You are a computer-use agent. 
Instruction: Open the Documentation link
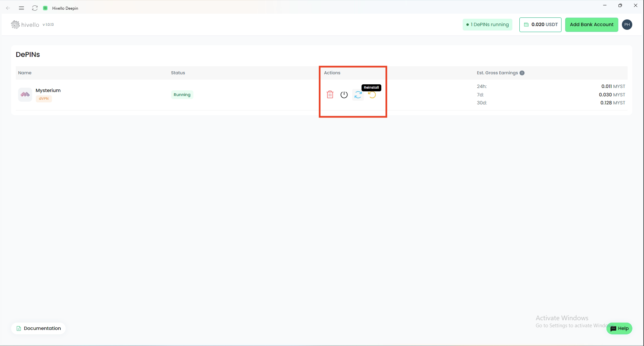[x=39, y=328]
